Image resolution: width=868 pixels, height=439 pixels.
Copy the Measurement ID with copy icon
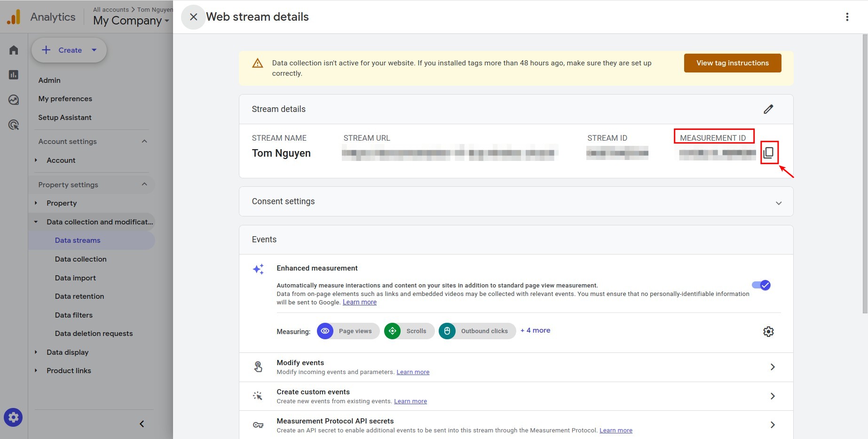pyautogui.click(x=769, y=152)
